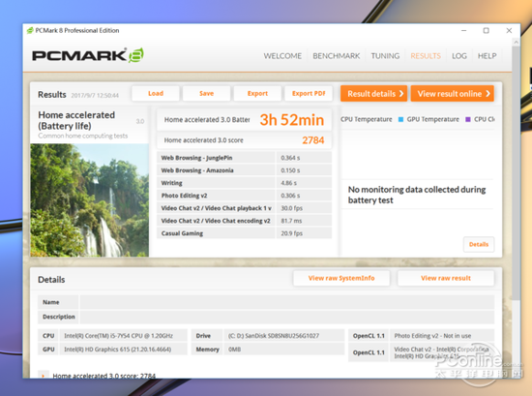This screenshot has height=396, width=532.
Task: Click View raw SystemInfo
Action: [341, 278]
